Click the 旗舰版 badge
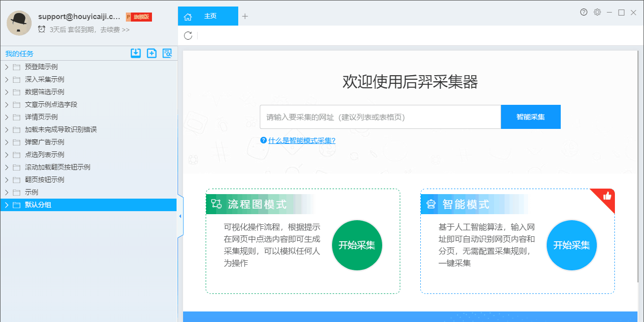The image size is (644, 322). pos(139,17)
